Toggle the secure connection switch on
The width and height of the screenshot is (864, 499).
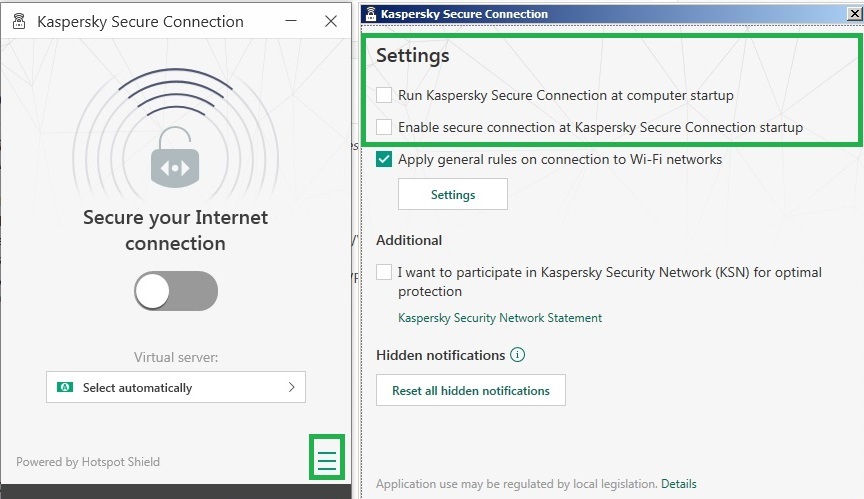coord(176,291)
